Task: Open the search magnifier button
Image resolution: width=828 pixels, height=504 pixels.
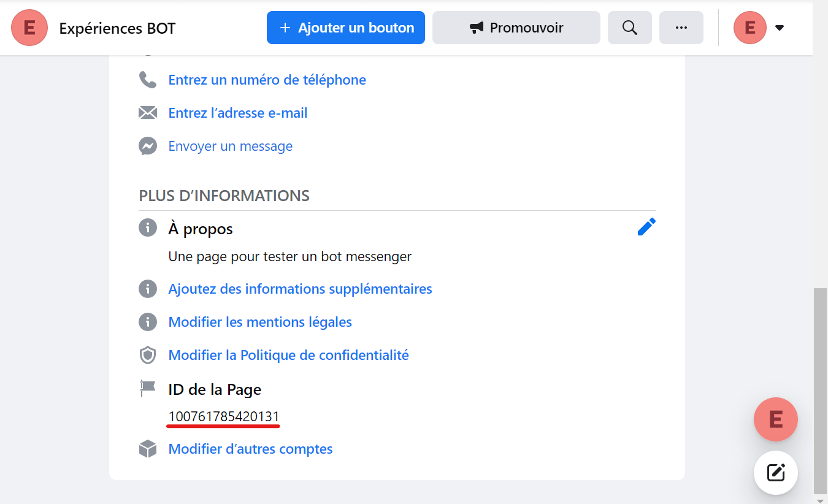Action: [x=630, y=28]
